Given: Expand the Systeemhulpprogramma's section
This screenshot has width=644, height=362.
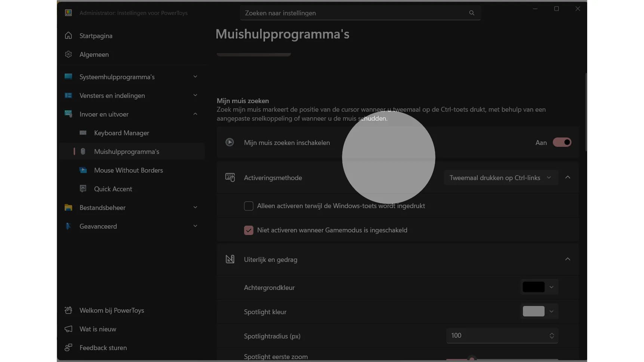Looking at the screenshot, I should point(195,77).
